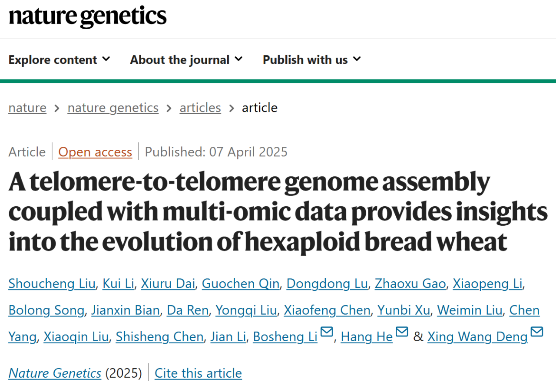Click the italic Nature Genetics journal link

55,373
